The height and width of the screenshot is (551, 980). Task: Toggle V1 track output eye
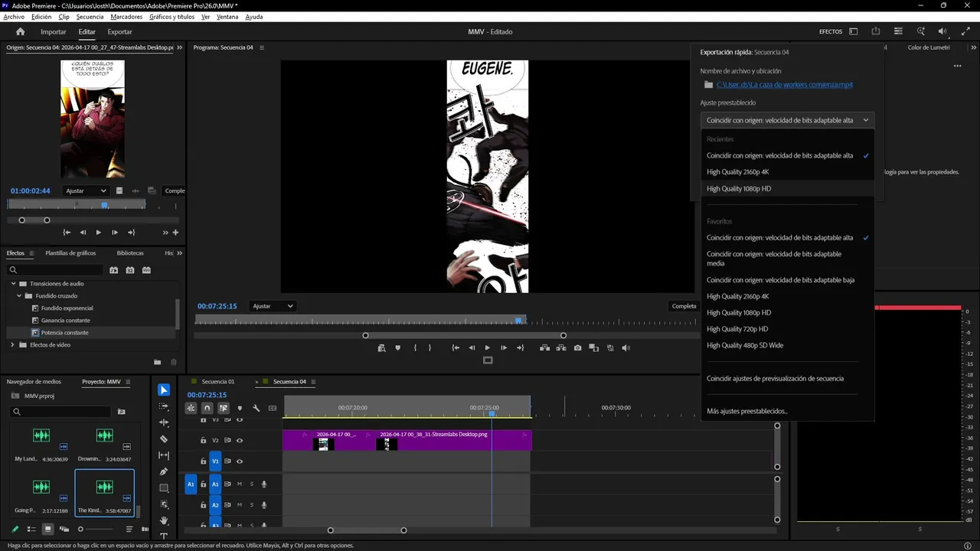tap(240, 461)
